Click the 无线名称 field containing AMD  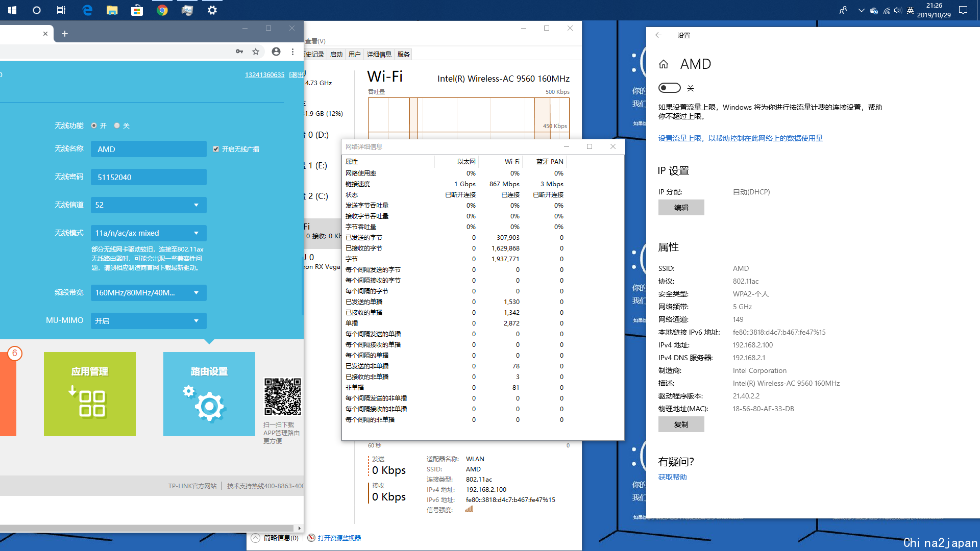pyautogui.click(x=149, y=149)
